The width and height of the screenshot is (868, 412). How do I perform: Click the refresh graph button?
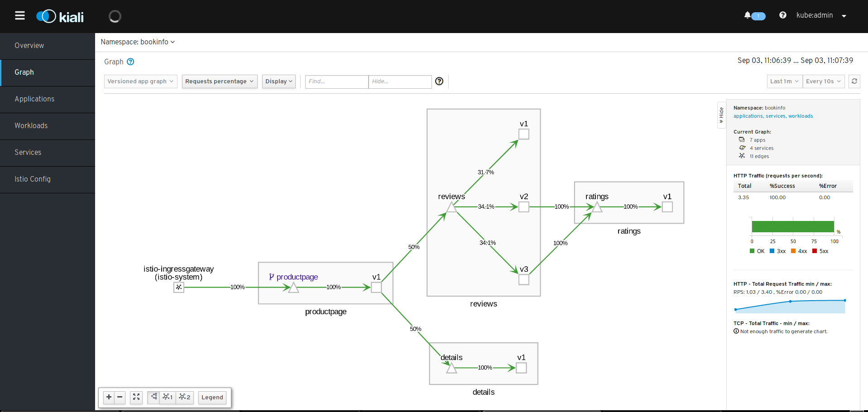point(854,81)
